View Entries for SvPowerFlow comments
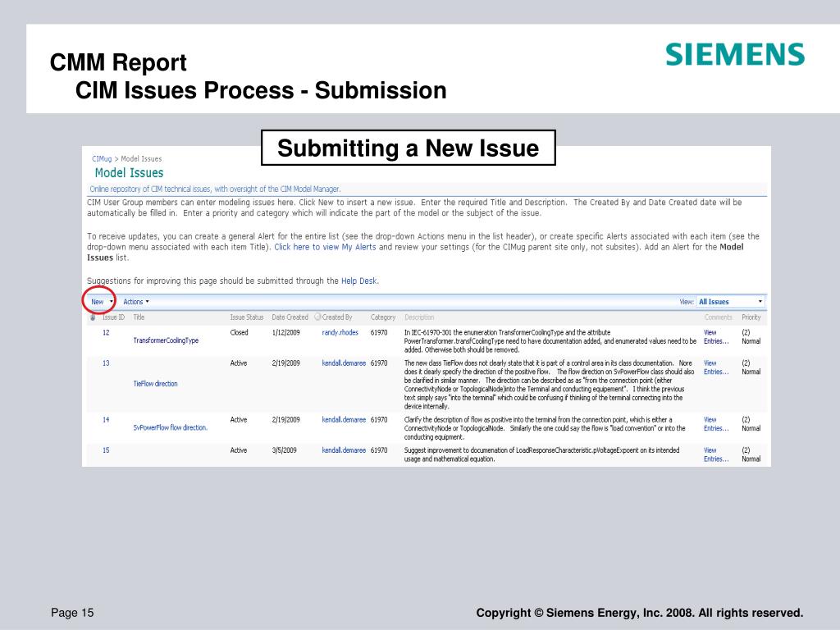Viewport: 840px width, 630px height. [x=716, y=424]
